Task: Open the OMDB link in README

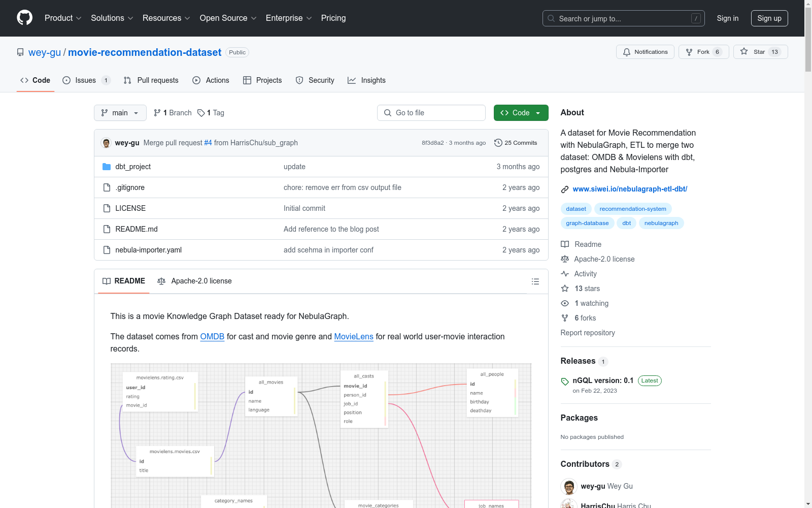Action: [x=212, y=336]
